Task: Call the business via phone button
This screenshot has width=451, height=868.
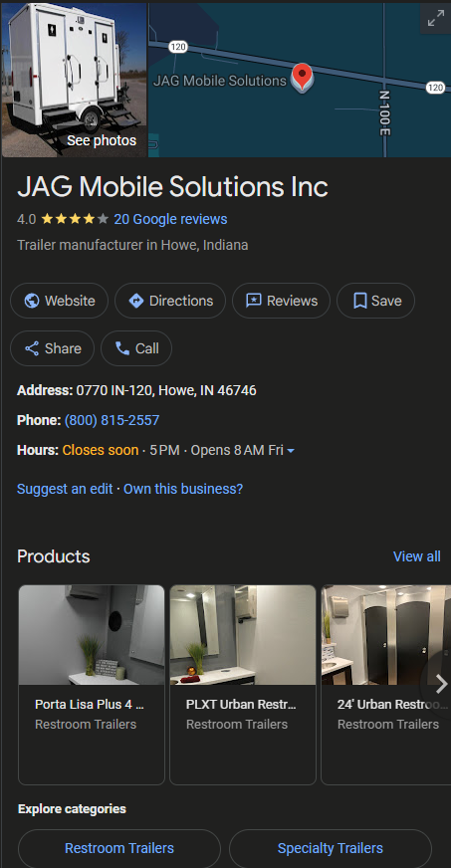Action: coord(136,348)
